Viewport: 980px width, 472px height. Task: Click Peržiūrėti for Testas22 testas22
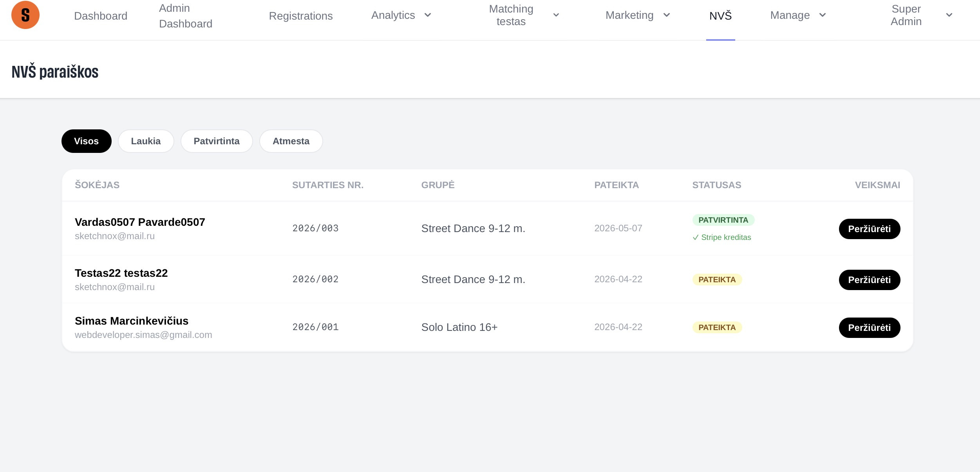870,280
